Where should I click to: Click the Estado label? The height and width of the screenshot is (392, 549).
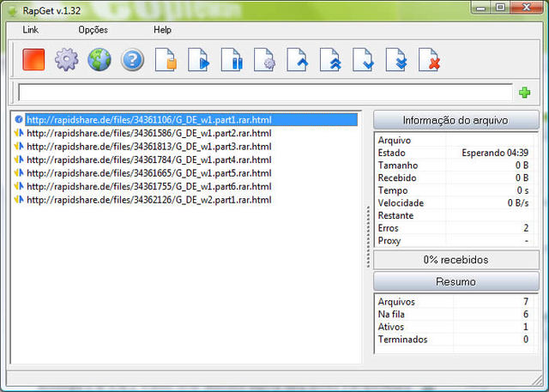coord(391,153)
